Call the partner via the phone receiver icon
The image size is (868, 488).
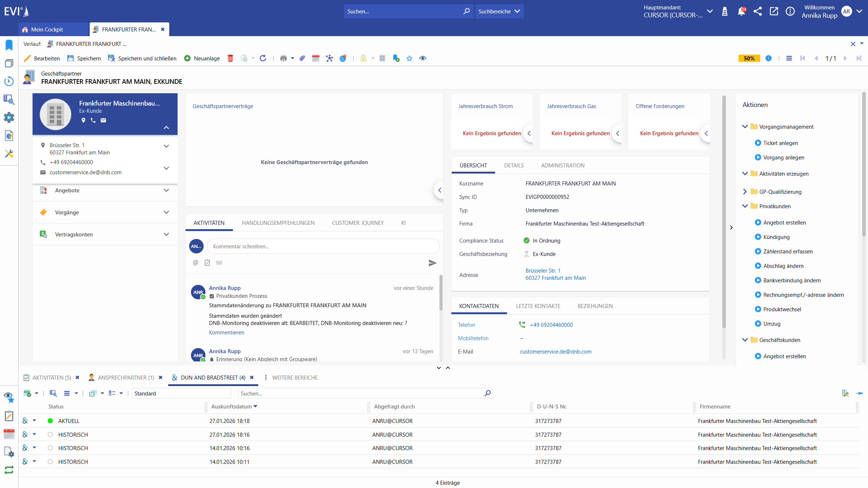[x=93, y=120]
